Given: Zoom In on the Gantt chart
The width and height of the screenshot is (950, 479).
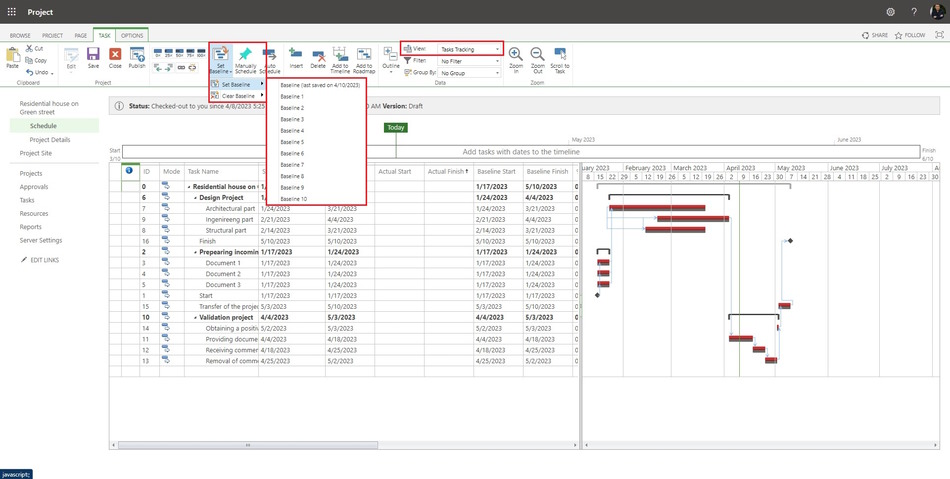Looking at the screenshot, I should coord(516,59).
